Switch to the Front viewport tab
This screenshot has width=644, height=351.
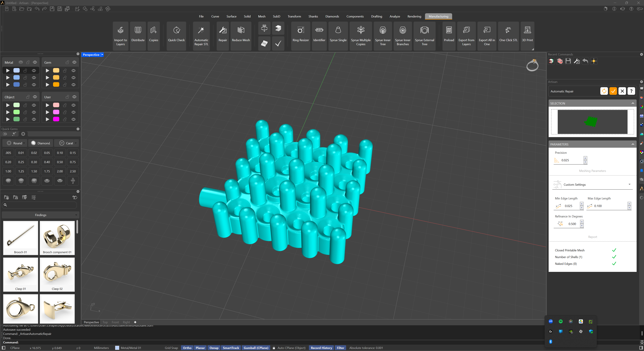115,322
